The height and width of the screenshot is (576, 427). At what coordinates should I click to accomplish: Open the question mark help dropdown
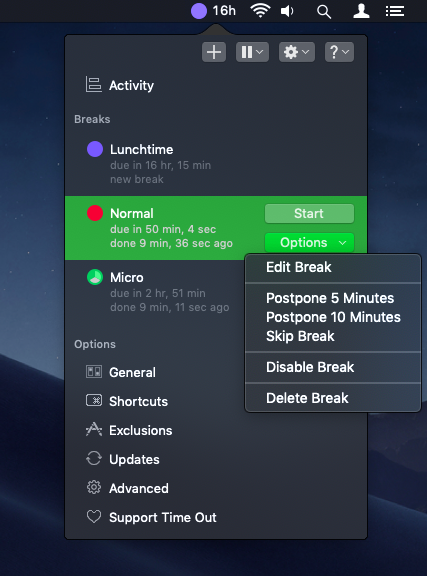pyautogui.click(x=339, y=52)
